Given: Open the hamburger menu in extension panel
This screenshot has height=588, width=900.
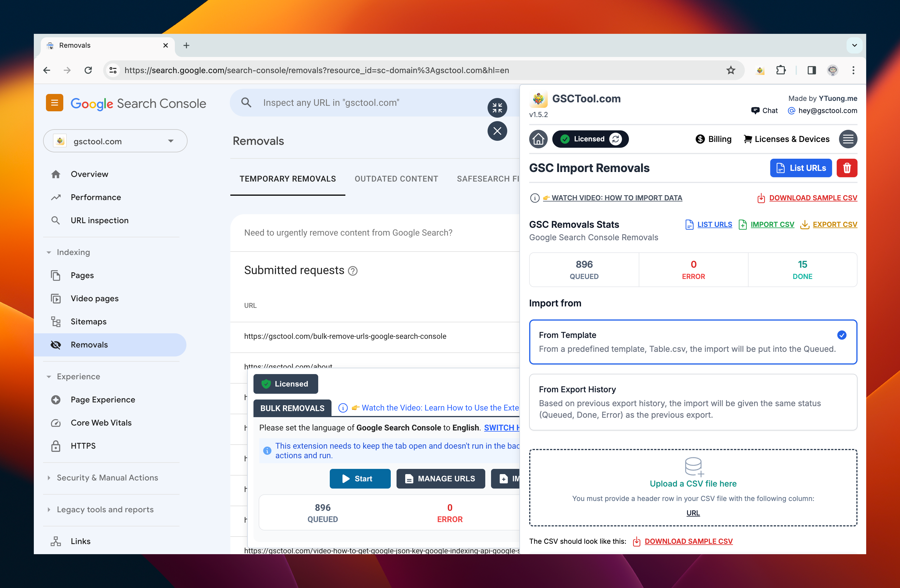Looking at the screenshot, I should point(848,139).
